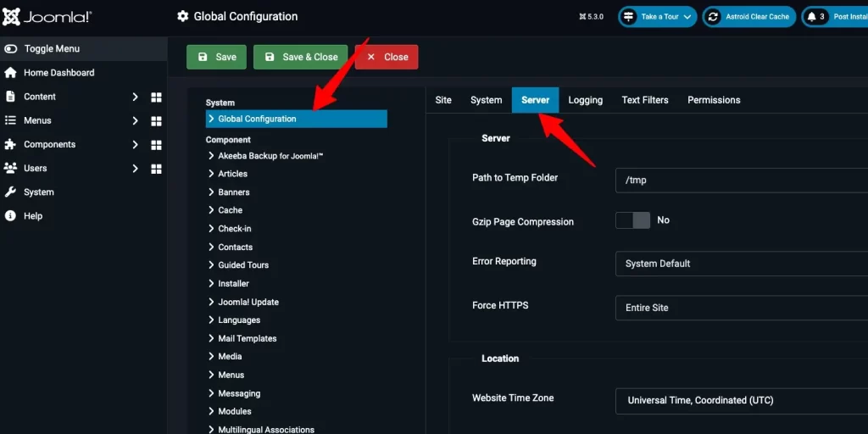Click the Help info icon
868x434 pixels.
point(10,216)
